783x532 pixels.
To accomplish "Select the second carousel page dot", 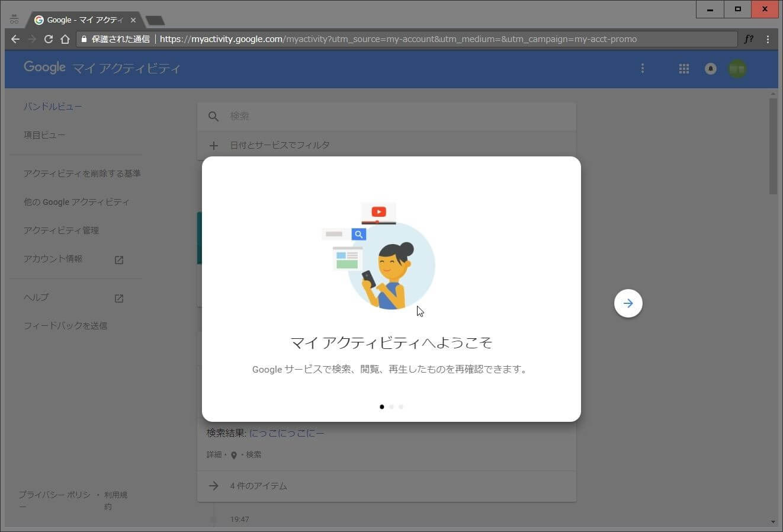I will pyautogui.click(x=391, y=407).
